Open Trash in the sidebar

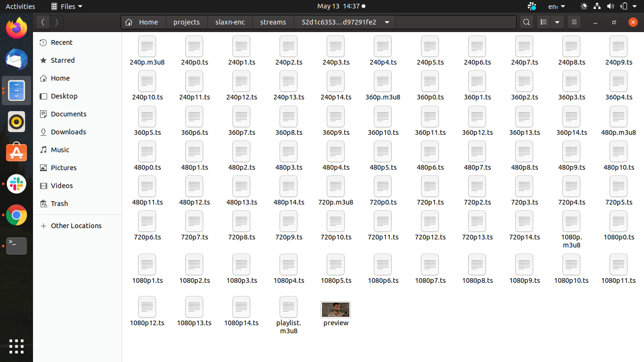click(59, 204)
